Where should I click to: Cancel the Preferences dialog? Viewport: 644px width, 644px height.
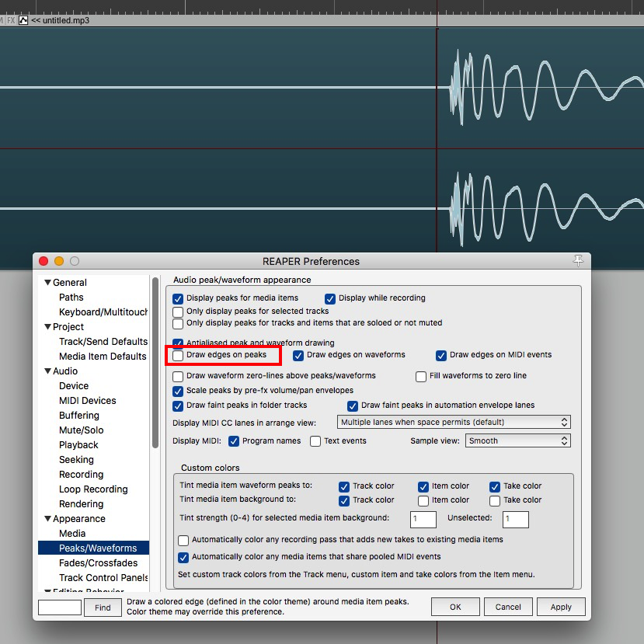[508, 607]
